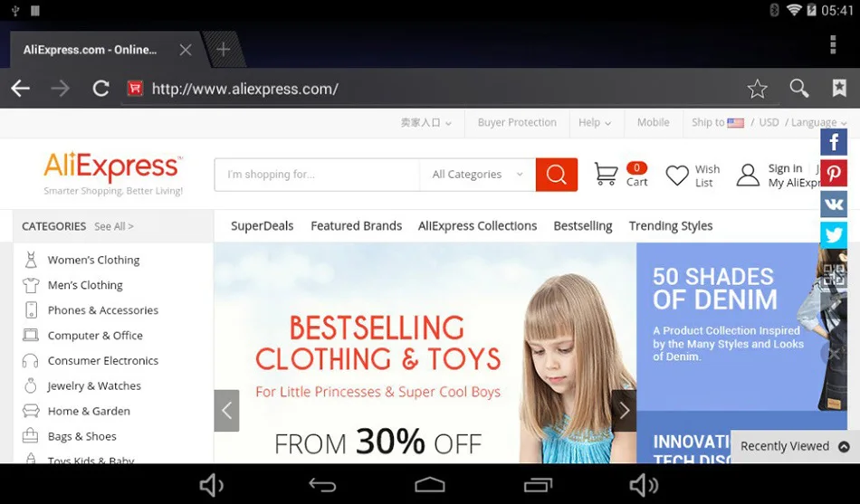
Task: Click the Consumer Electronics headphones icon
Action: coord(31,360)
